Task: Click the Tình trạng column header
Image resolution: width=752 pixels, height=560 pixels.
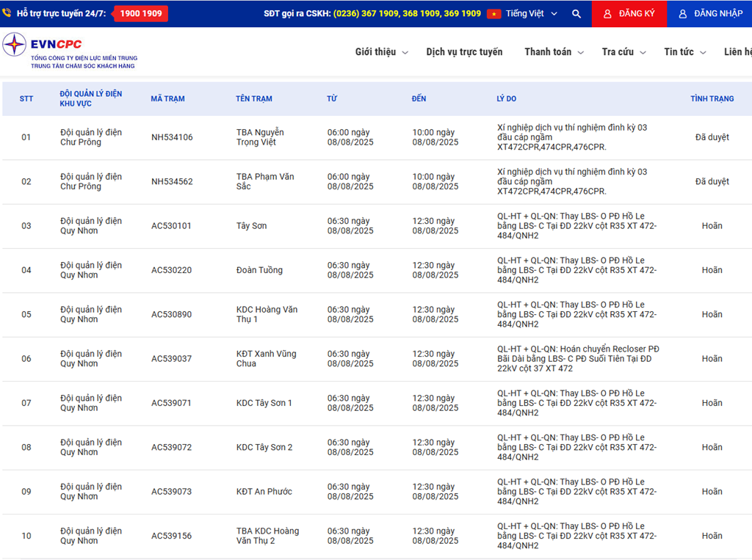Action: [x=712, y=99]
